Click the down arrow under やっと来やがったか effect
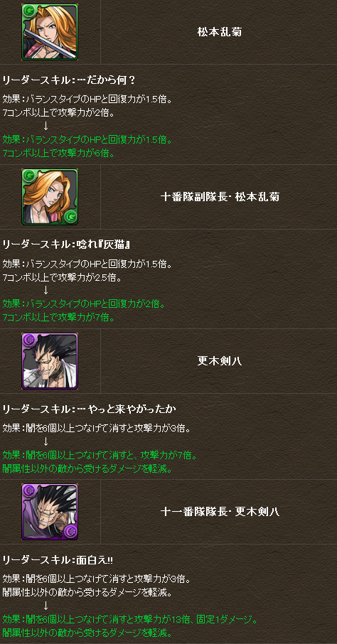The width and height of the screenshot is (337, 644). click(46, 441)
